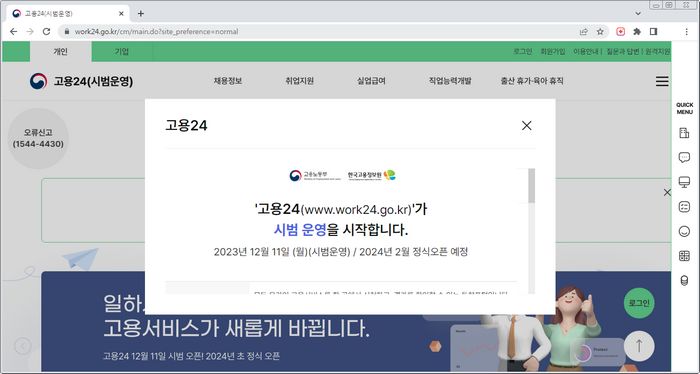
Task: Click the previous slide arrow on banner
Action: (23, 346)
